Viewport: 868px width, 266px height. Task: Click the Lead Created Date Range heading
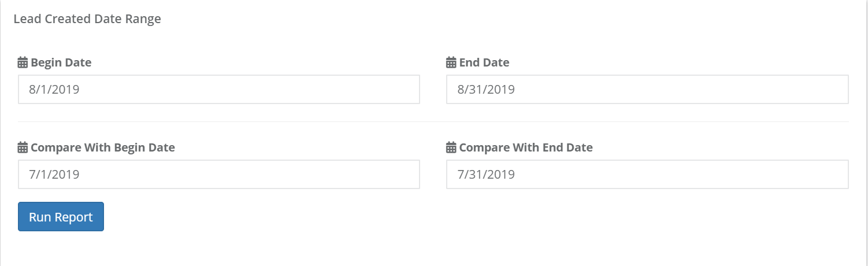(x=87, y=19)
